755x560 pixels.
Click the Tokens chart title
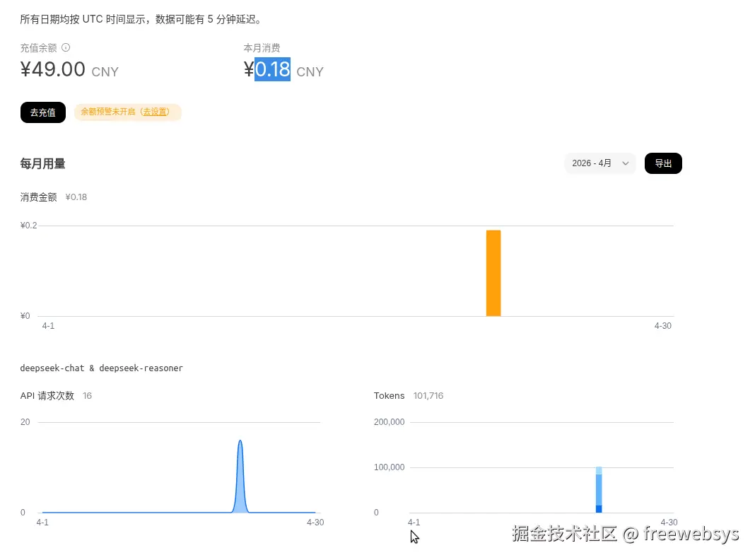389,396
